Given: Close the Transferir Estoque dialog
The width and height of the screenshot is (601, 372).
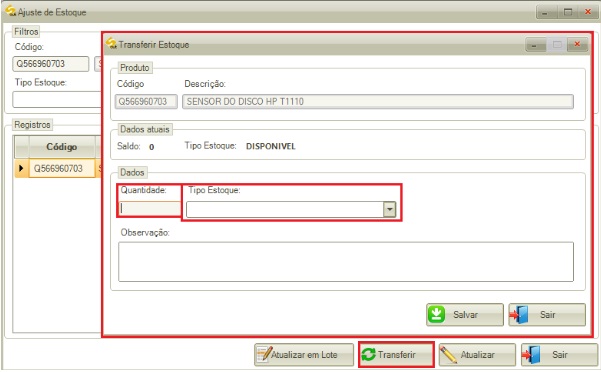Looking at the screenshot, I should click(577, 45).
